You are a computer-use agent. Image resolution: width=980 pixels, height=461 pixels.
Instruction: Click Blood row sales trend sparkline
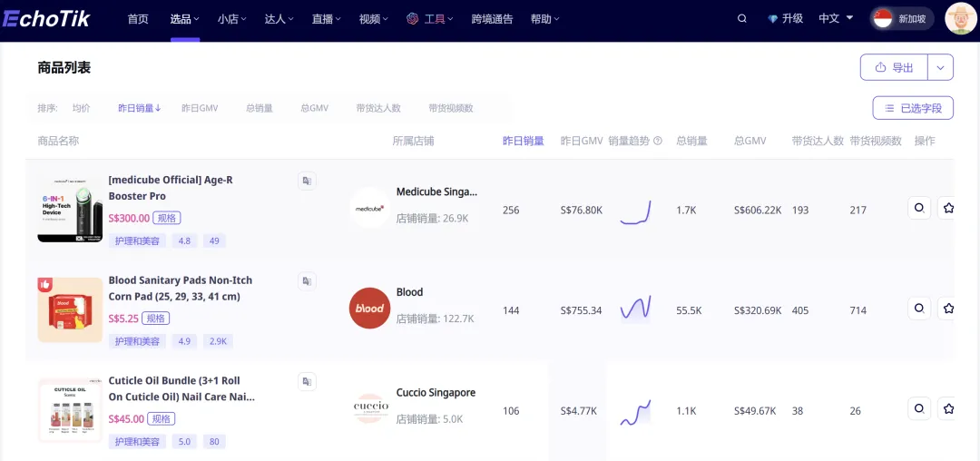tap(635, 308)
